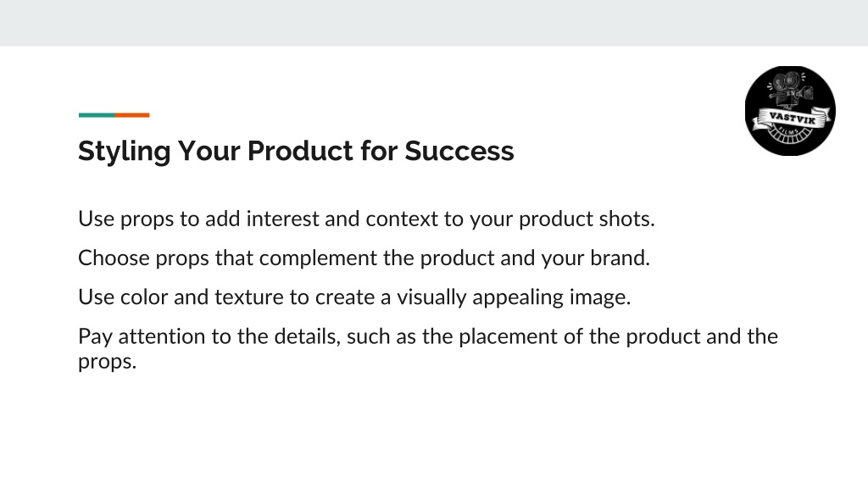This screenshot has width=868, height=488.
Task: Click the final word props. on last line
Action: (107, 363)
